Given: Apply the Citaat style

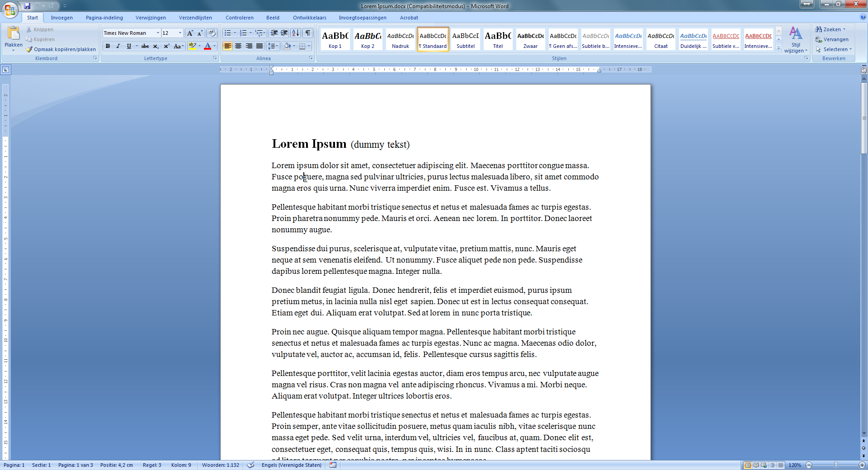Looking at the screenshot, I should (660, 39).
